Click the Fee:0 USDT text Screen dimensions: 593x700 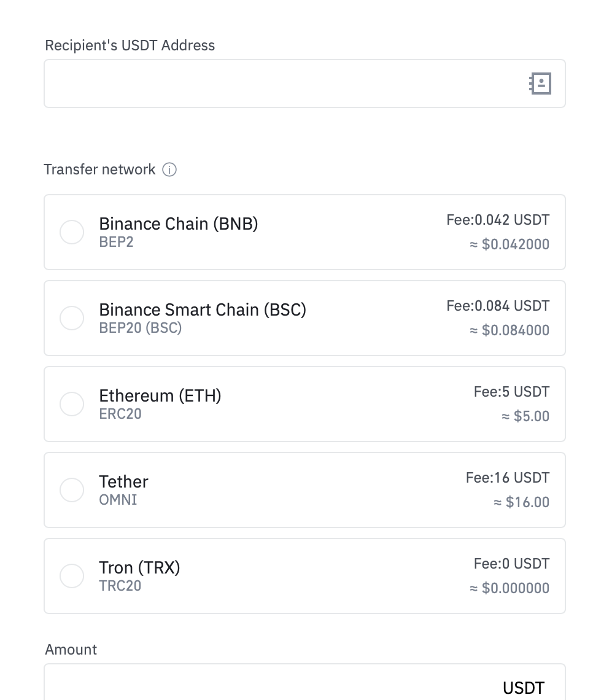point(512,564)
